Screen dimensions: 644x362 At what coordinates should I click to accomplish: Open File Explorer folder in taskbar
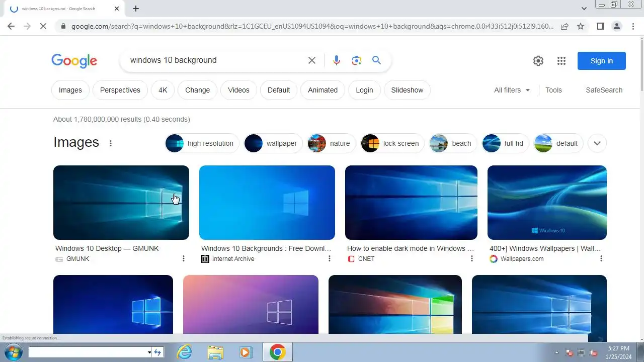click(215, 352)
